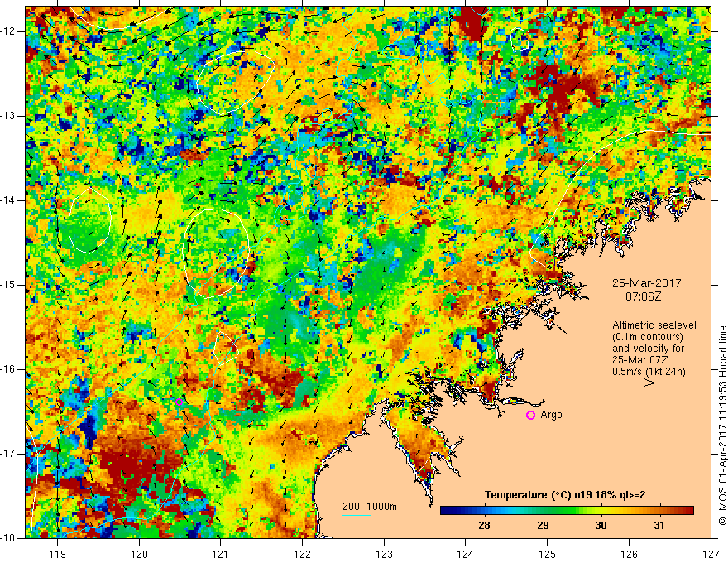The image size is (728, 563).
Task: Click longitude axis label '120'
Action: (139, 554)
